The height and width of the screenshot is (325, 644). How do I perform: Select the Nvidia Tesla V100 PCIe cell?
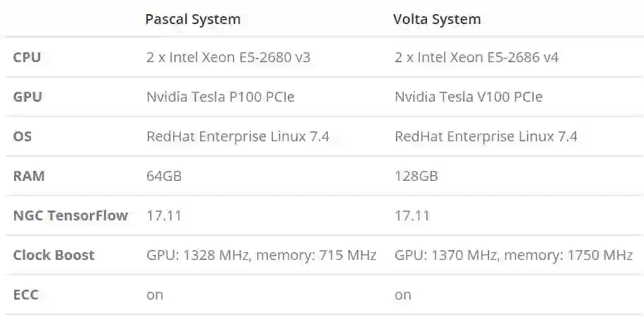[468, 97]
